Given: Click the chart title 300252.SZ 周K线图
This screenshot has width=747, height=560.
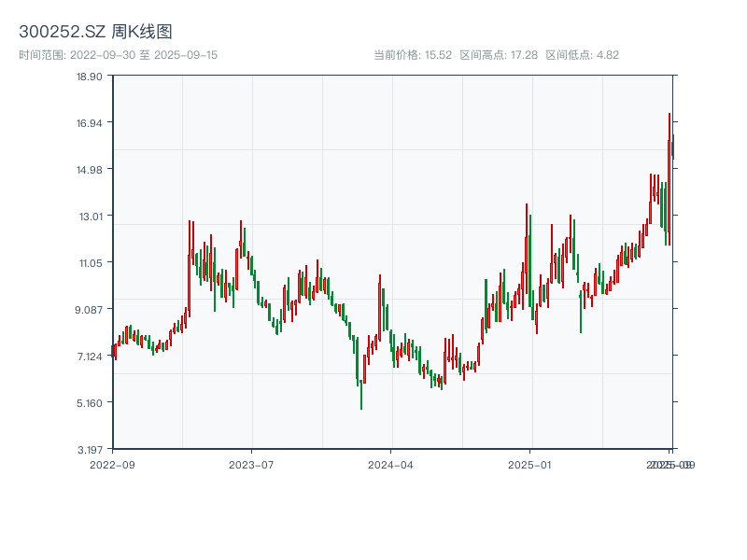Looking at the screenshot, I should click(95, 32).
